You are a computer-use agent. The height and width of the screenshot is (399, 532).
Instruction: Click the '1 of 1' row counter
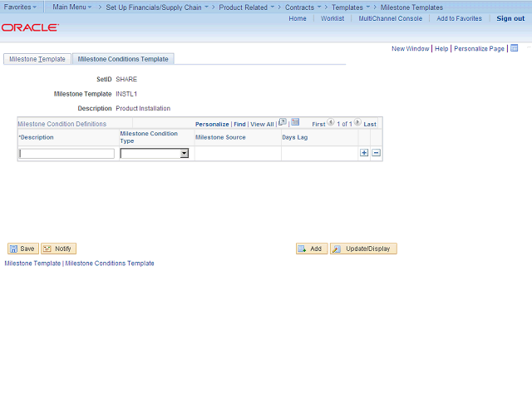[x=344, y=124]
